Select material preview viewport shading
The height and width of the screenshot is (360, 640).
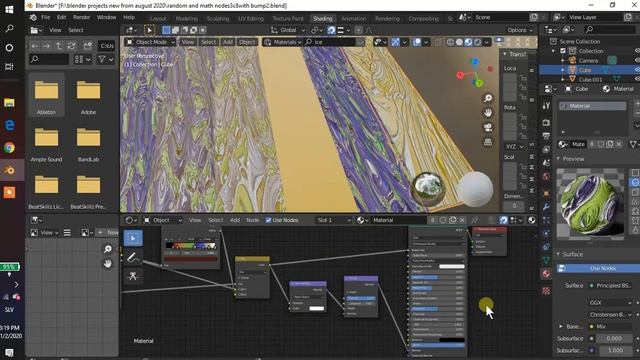pyautogui.click(x=468, y=42)
